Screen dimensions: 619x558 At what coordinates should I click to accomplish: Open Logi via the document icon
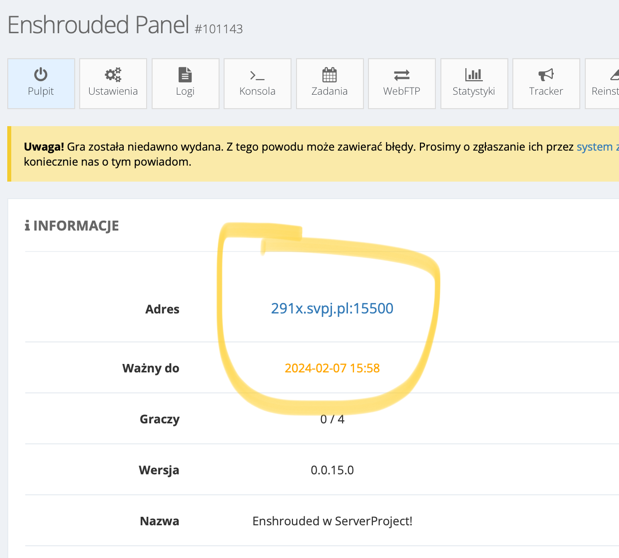pyautogui.click(x=185, y=75)
